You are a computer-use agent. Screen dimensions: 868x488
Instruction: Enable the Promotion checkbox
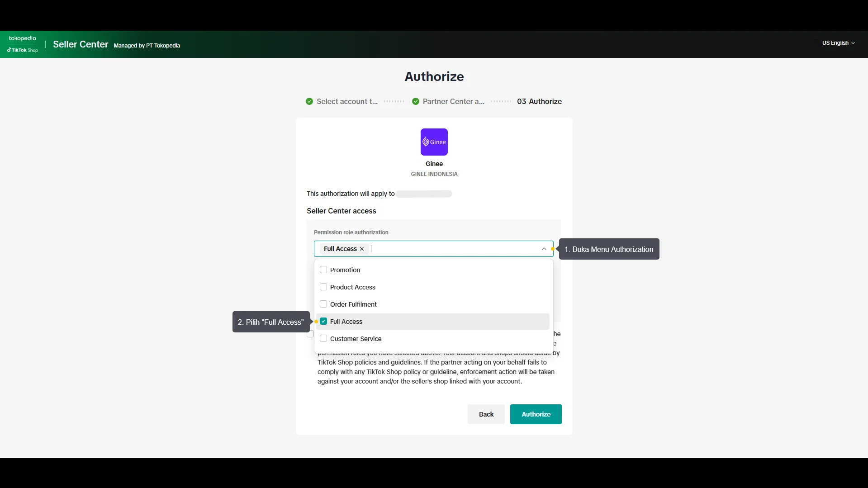point(323,270)
